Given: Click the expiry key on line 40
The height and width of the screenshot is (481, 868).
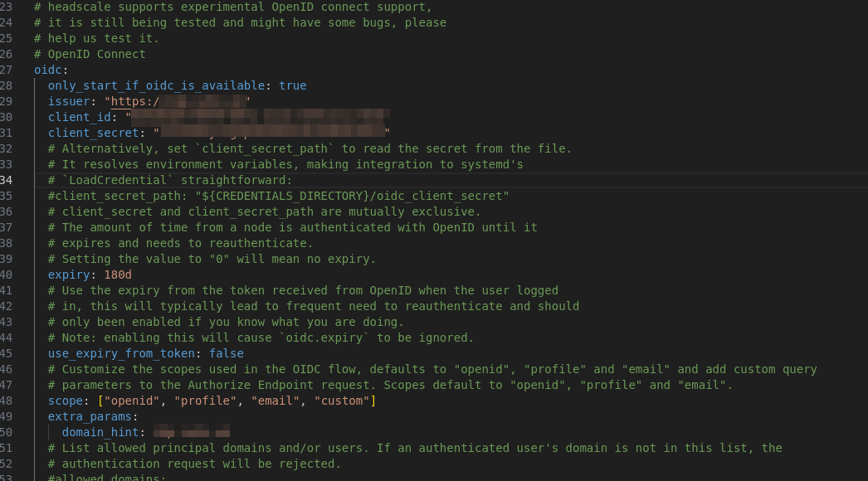Looking at the screenshot, I should point(69,275).
